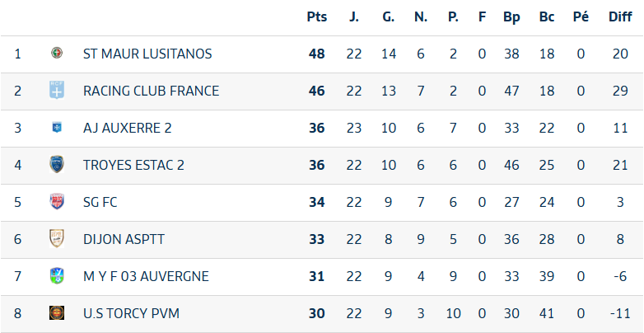
Task: Click the Dijon ASPTT crest icon
Action: [57, 239]
